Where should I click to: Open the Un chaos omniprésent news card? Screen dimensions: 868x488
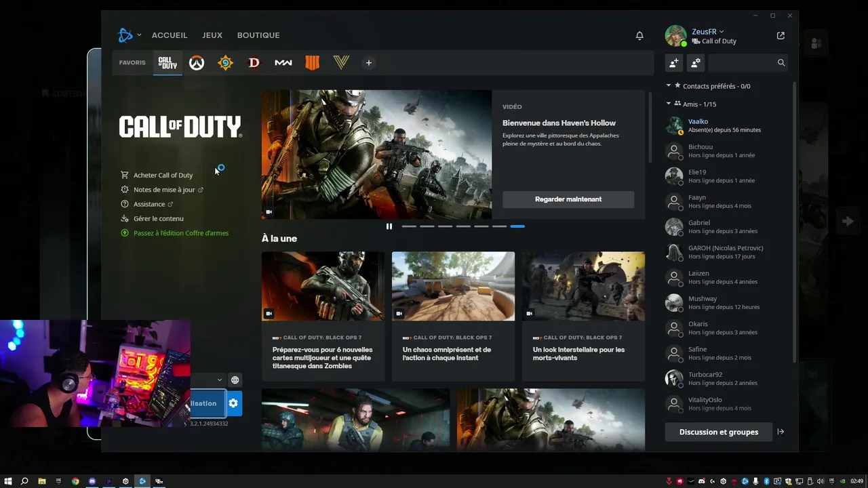[453, 316]
